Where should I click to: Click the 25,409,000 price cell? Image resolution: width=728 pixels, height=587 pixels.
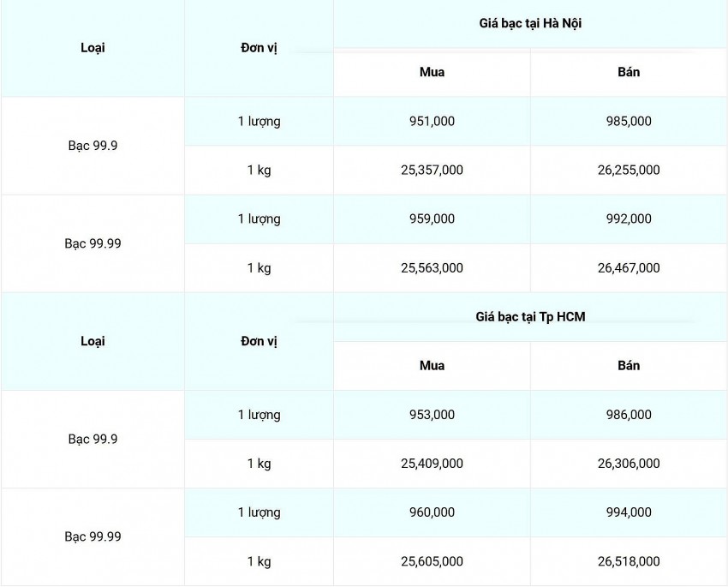pos(432,464)
